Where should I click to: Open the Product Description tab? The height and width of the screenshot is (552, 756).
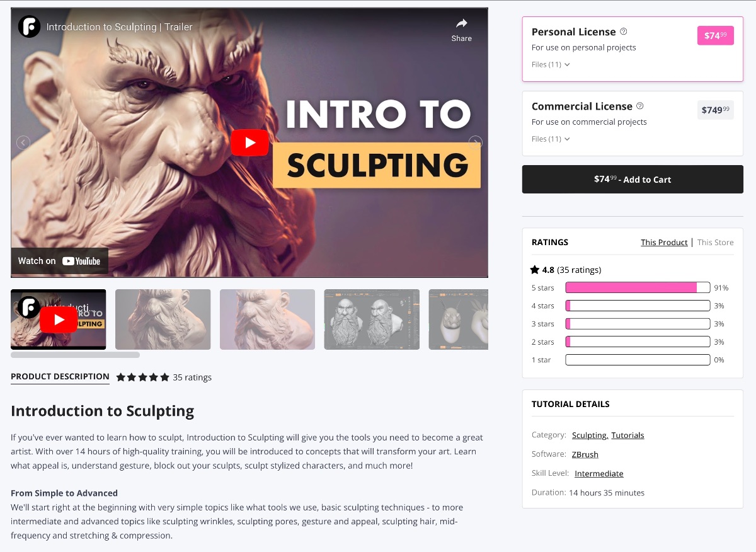click(x=60, y=377)
